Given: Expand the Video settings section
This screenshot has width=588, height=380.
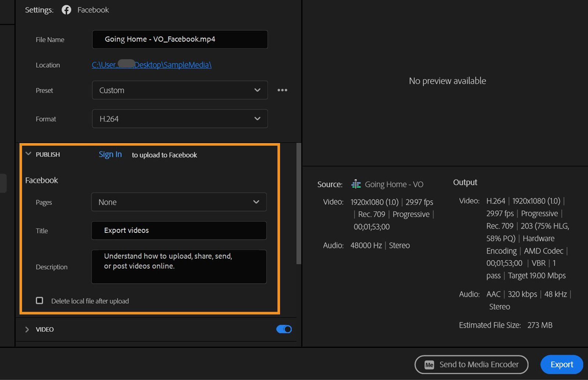Looking at the screenshot, I should pos(27,329).
